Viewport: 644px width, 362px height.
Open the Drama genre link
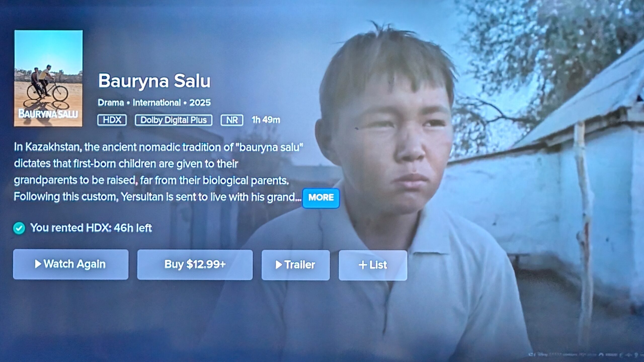tap(111, 103)
